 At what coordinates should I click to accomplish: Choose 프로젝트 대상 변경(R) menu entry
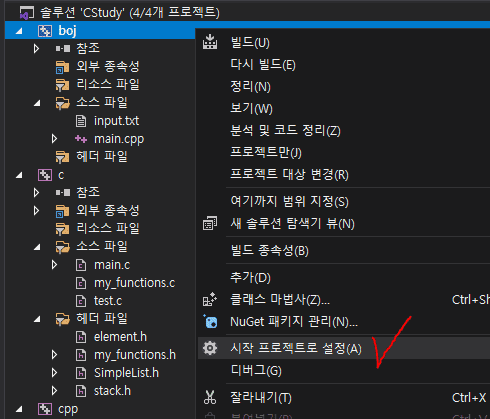[x=289, y=174]
